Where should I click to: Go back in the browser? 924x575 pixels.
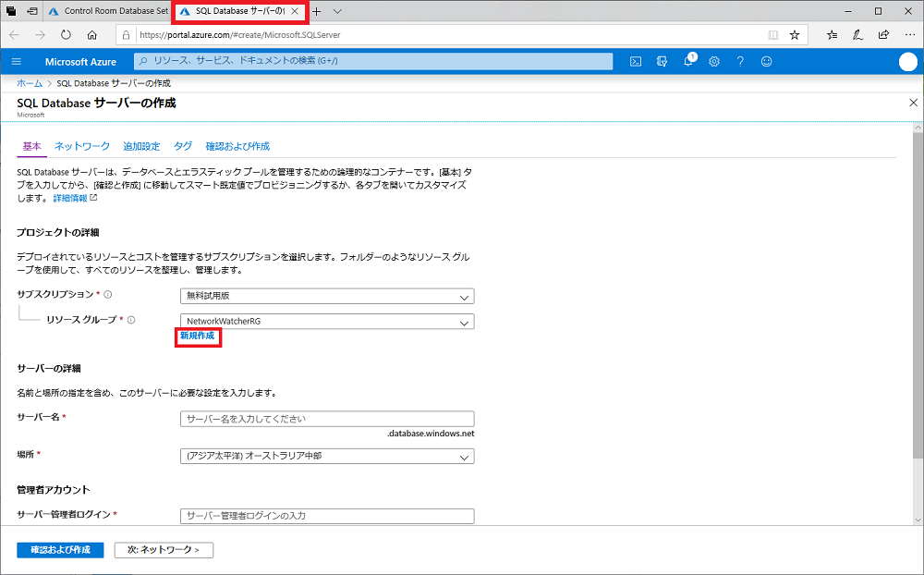pos(14,35)
